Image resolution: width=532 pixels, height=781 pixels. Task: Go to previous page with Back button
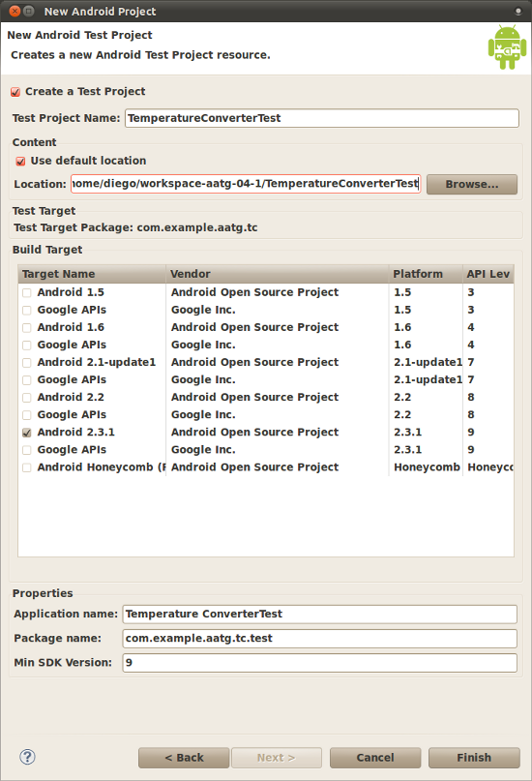(184, 758)
